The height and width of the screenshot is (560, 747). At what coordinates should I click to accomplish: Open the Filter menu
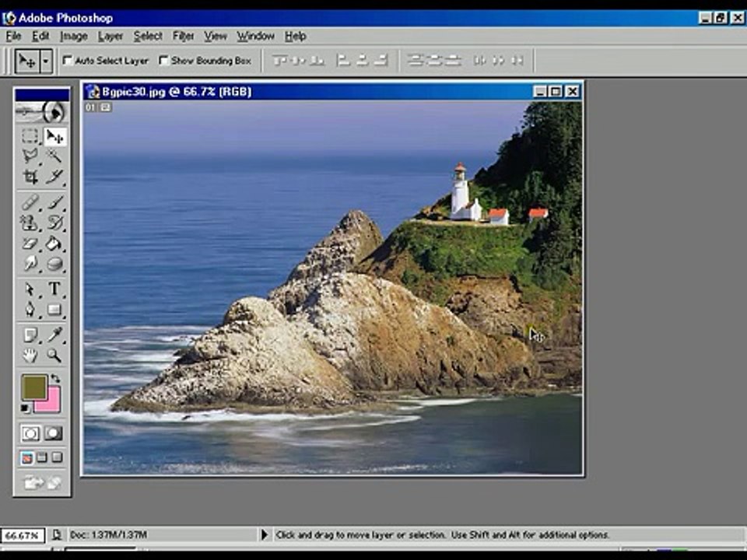coord(183,37)
